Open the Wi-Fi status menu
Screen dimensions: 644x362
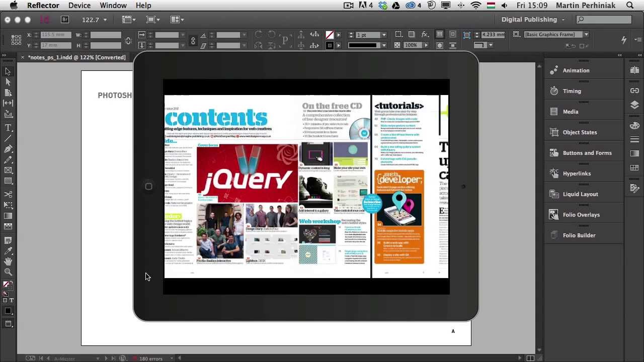[476, 6]
